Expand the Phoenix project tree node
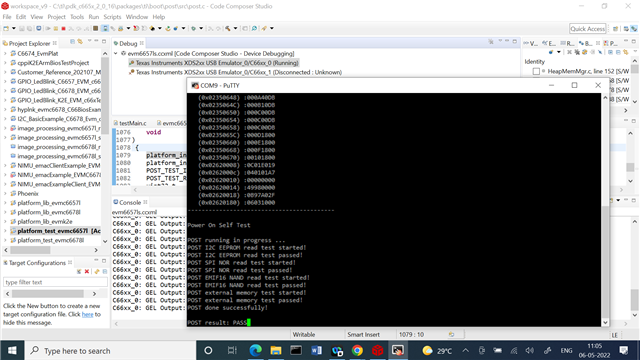The width and height of the screenshot is (640, 360). (x=5, y=193)
